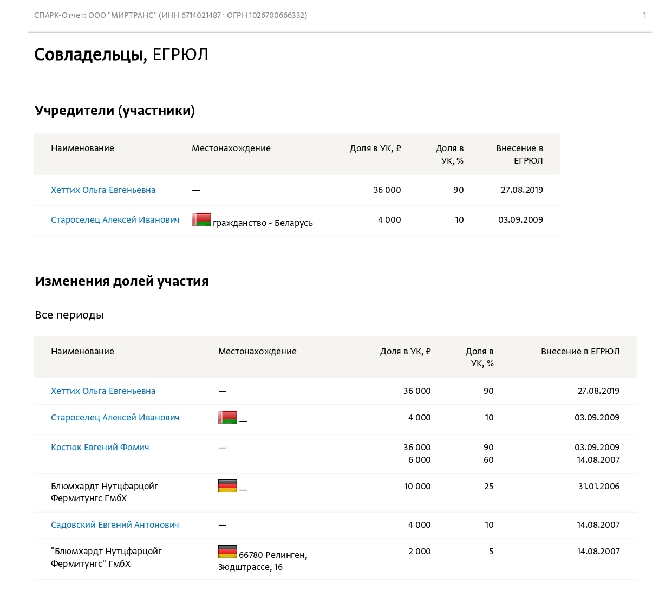
Task: Select the Блюмхардт Нутцфарцойг Фермитунгс ГмбХ entry with 25% share
Action: point(105,492)
